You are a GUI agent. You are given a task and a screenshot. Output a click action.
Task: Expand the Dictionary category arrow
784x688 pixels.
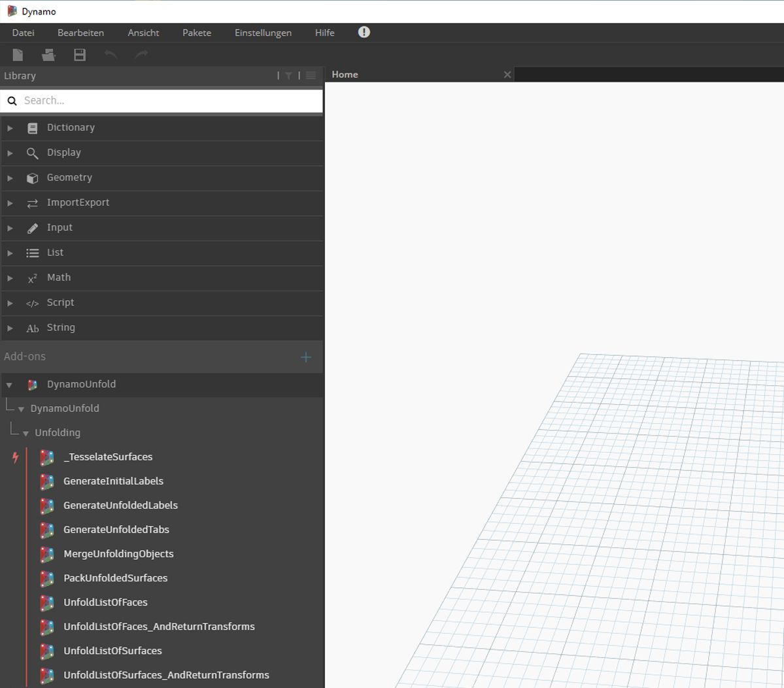pyautogui.click(x=10, y=128)
